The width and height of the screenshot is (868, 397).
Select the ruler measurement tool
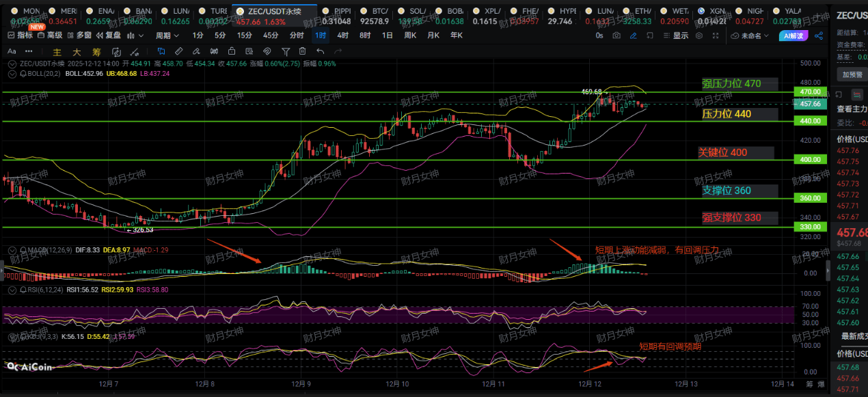pyautogui.click(x=179, y=51)
